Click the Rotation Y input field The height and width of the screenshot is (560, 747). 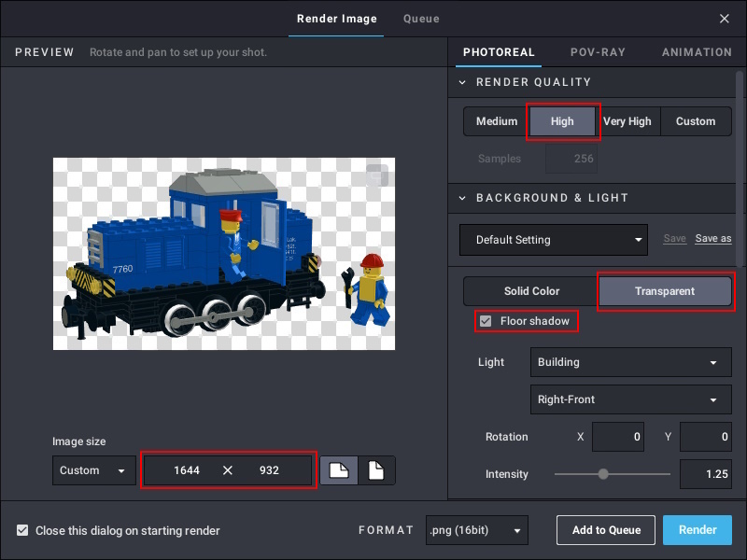pos(706,437)
